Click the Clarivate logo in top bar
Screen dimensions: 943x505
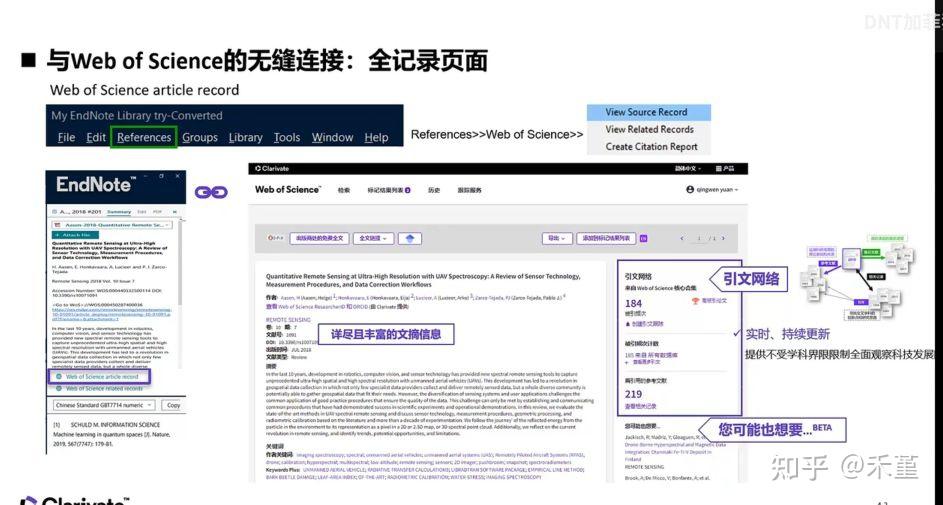click(x=272, y=169)
